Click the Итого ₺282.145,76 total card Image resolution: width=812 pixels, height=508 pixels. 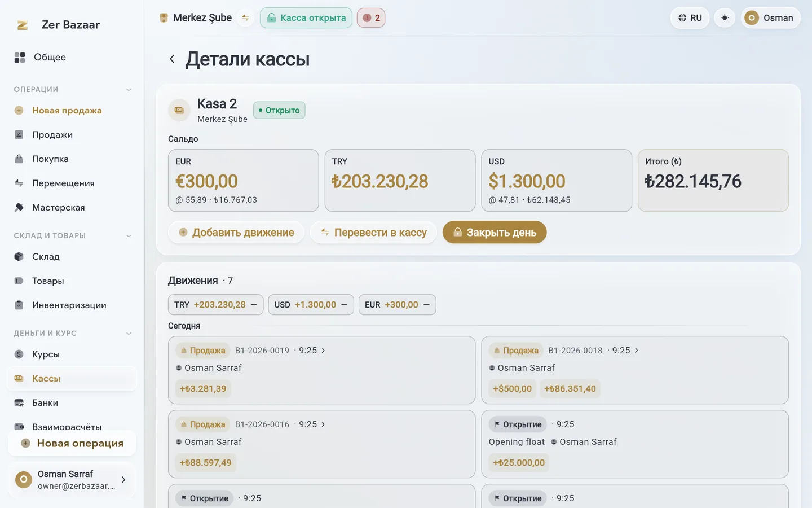(x=713, y=181)
